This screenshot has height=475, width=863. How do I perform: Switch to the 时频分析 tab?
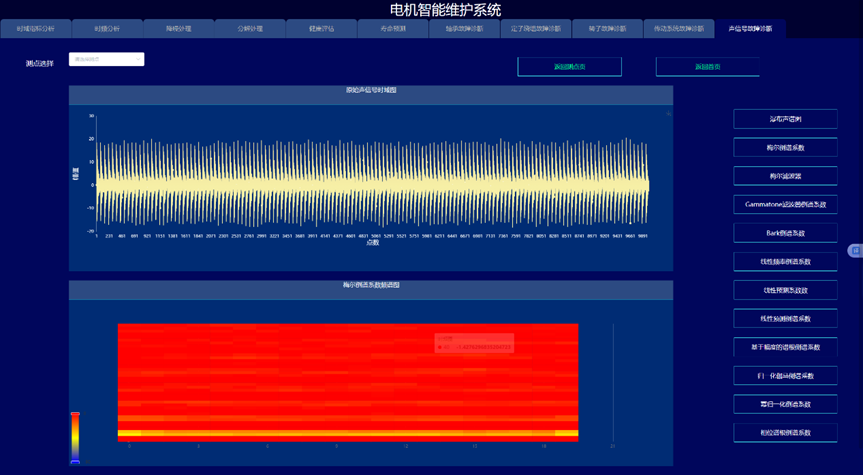[x=107, y=29]
